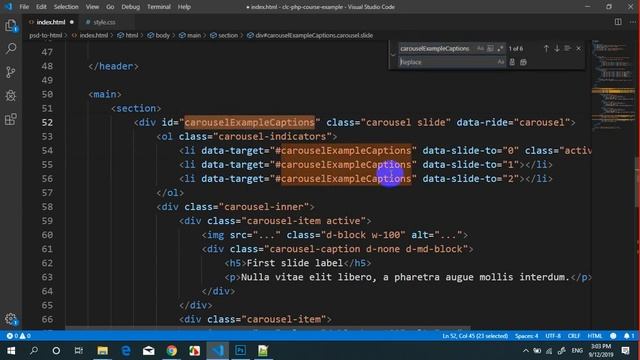Open the Debug view in activity bar

(11, 96)
